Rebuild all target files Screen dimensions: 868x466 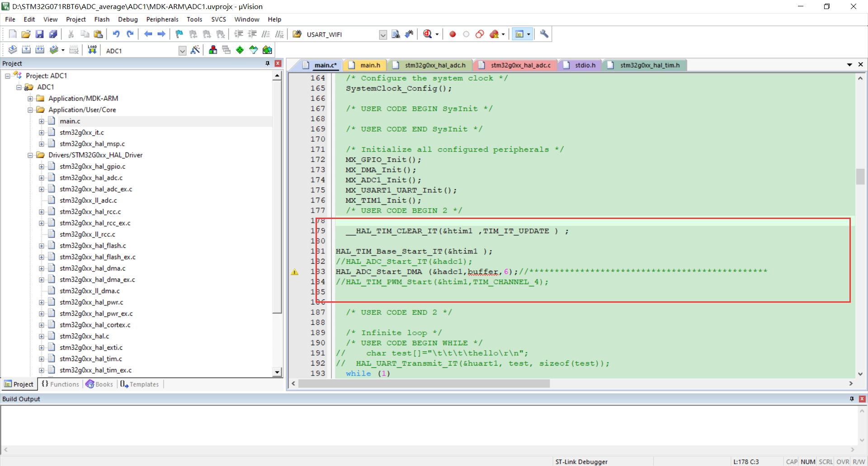[40, 50]
